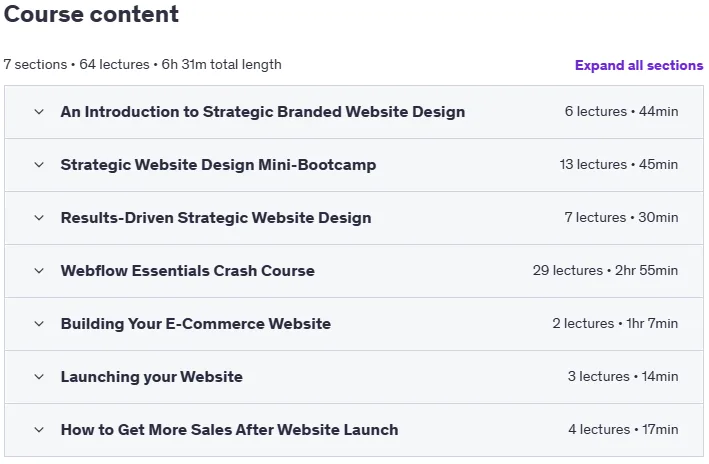Select An Introduction to Strategic Branded Website Design title
The width and height of the screenshot is (709, 464).
coord(263,112)
